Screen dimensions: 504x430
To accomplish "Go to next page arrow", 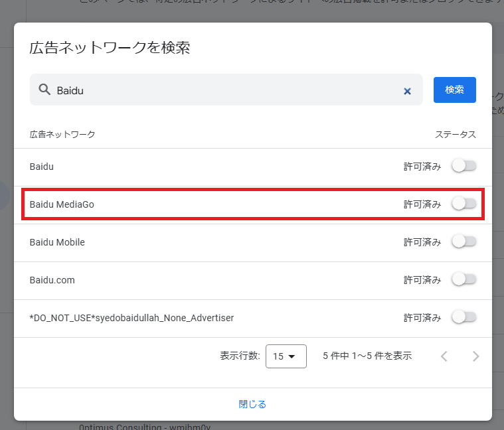I will (475, 356).
